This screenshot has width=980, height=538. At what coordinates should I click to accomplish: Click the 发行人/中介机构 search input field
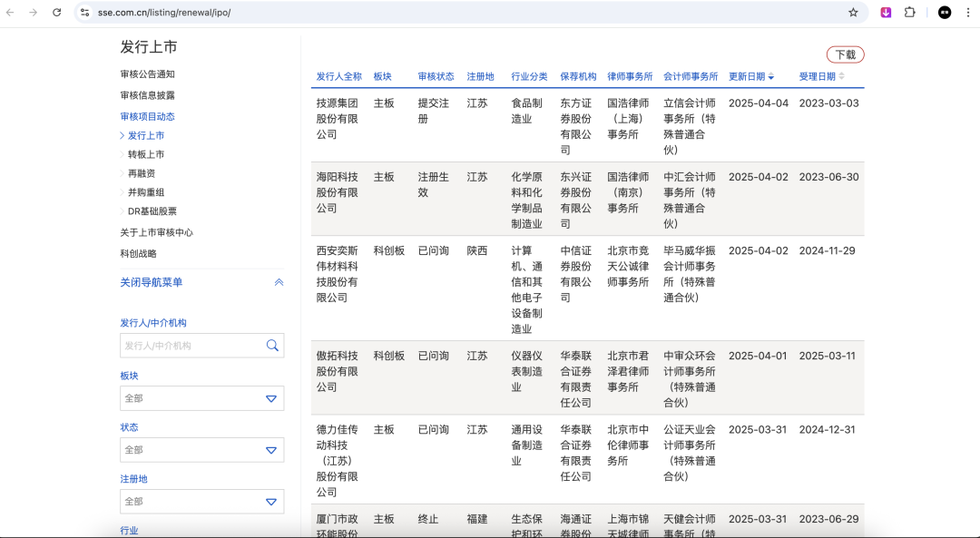[192, 346]
